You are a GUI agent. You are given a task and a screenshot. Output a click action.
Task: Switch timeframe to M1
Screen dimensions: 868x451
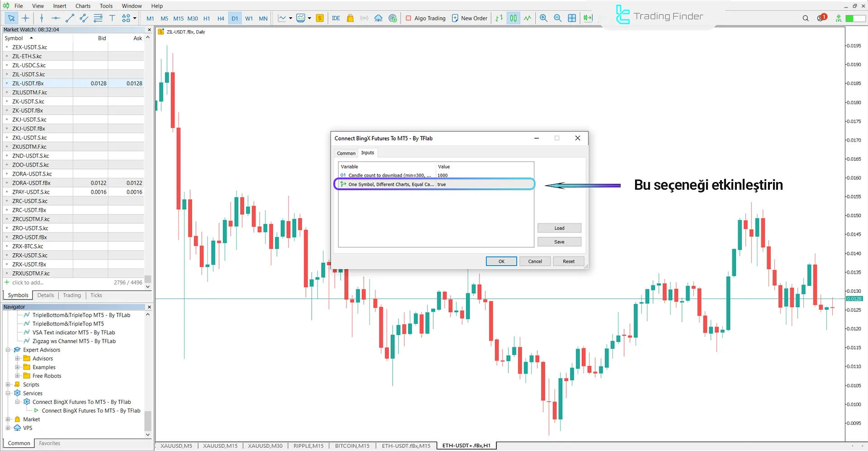point(150,19)
